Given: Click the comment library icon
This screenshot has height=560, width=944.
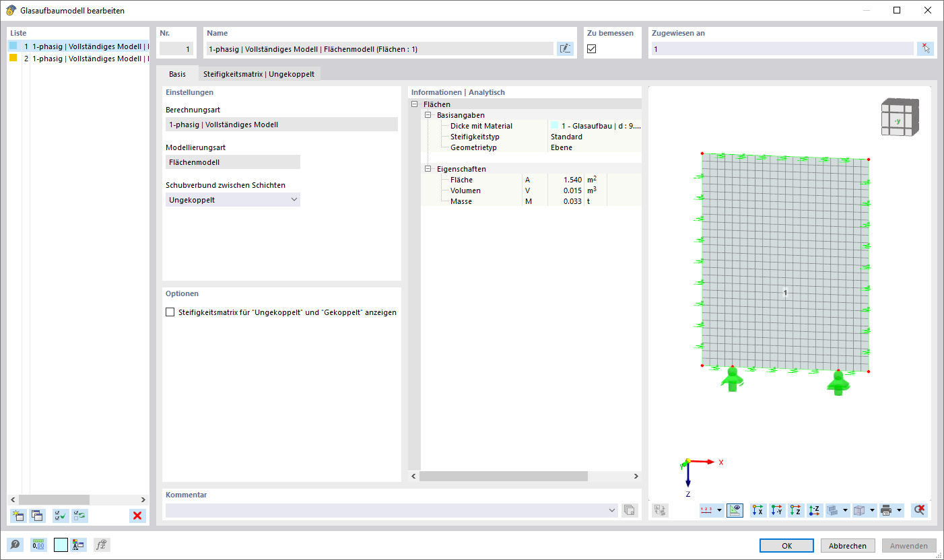Looking at the screenshot, I should (630, 510).
